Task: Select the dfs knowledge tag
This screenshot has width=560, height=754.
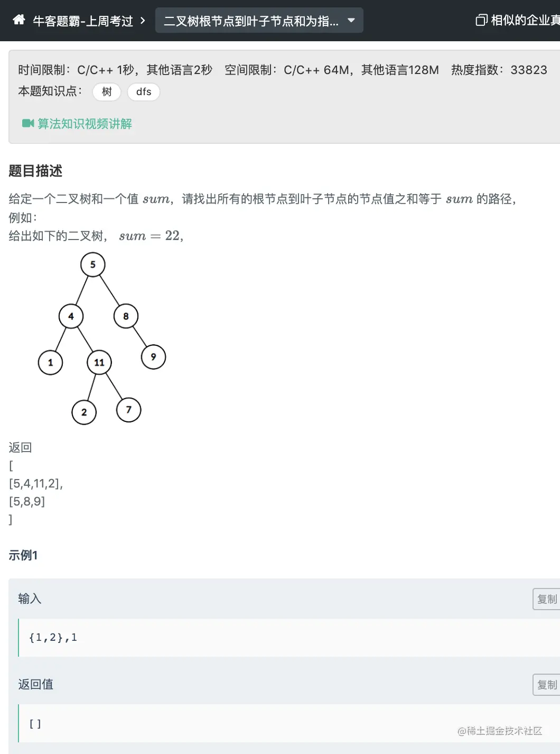Action: tap(143, 92)
